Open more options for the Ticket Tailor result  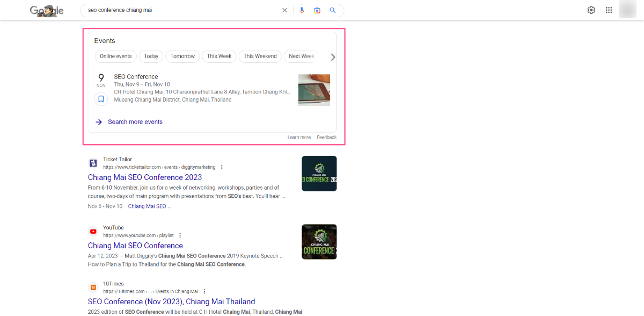click(x=222, y=167)
